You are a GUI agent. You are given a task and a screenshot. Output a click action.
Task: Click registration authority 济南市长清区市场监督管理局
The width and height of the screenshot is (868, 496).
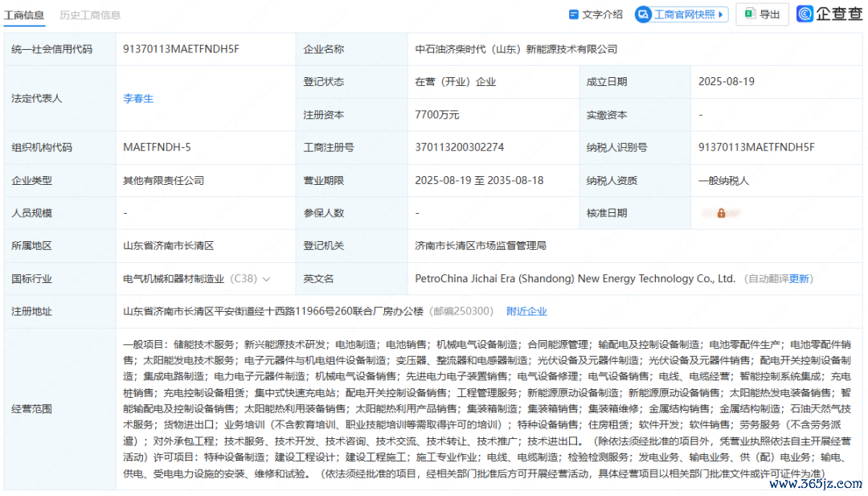(x=481, y=246)
